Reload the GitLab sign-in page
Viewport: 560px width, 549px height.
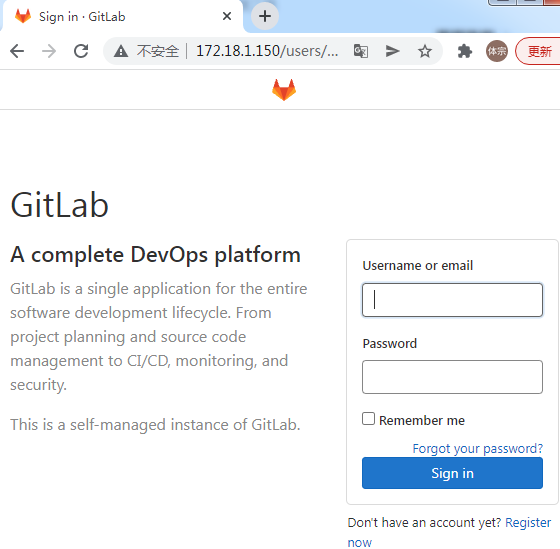[x=81, y=51]
